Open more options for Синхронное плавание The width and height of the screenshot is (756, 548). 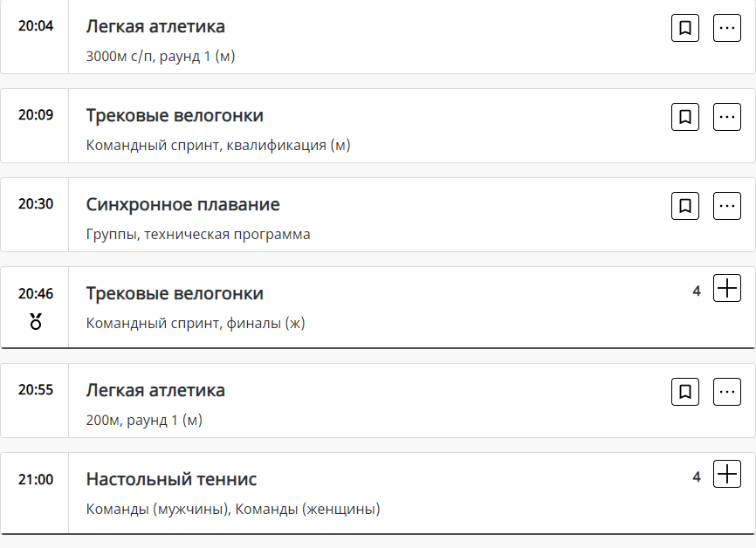coord(727,206)
